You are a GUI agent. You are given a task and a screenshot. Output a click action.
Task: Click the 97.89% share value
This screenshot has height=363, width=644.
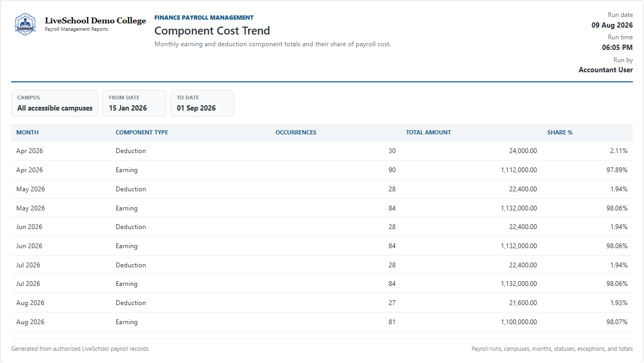[x=617, y=170]
